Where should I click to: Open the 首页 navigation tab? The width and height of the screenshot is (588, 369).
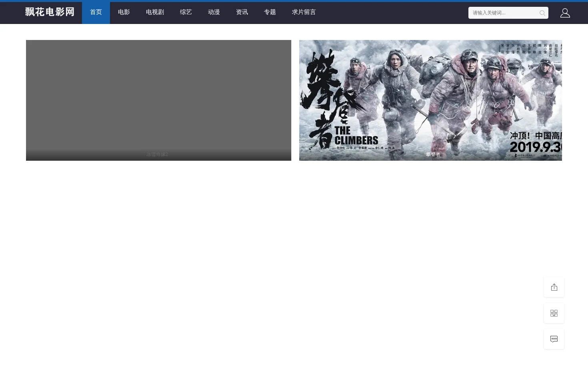click(96, 12)
